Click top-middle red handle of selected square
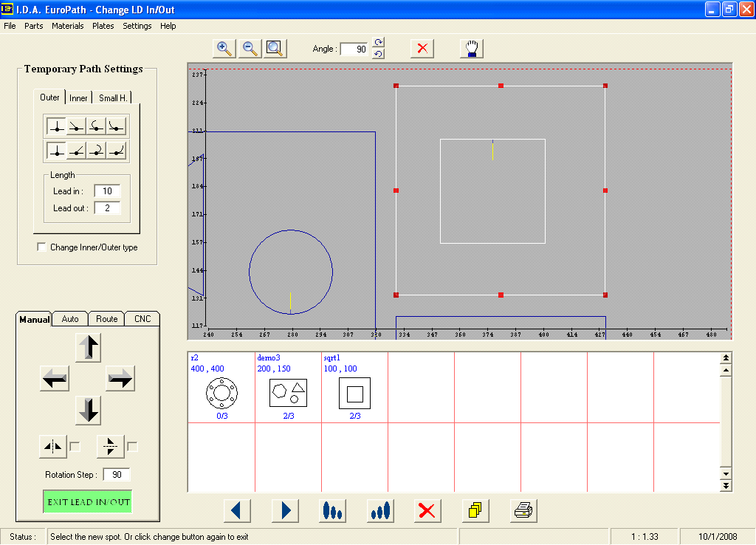This screenshot has height=545, width=756. 501,86
